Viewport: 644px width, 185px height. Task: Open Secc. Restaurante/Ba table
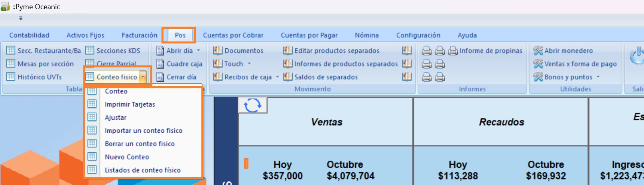pyautogui.click(x=44, y=51)
